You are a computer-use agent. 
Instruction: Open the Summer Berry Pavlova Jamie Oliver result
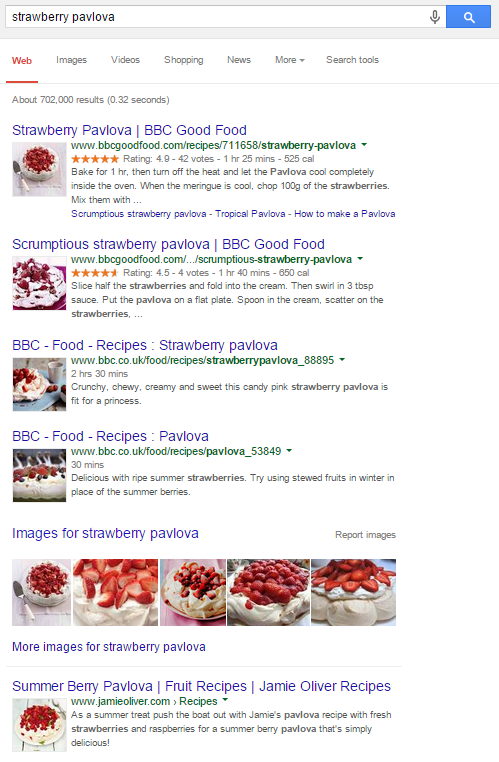(x=201, y=686)
